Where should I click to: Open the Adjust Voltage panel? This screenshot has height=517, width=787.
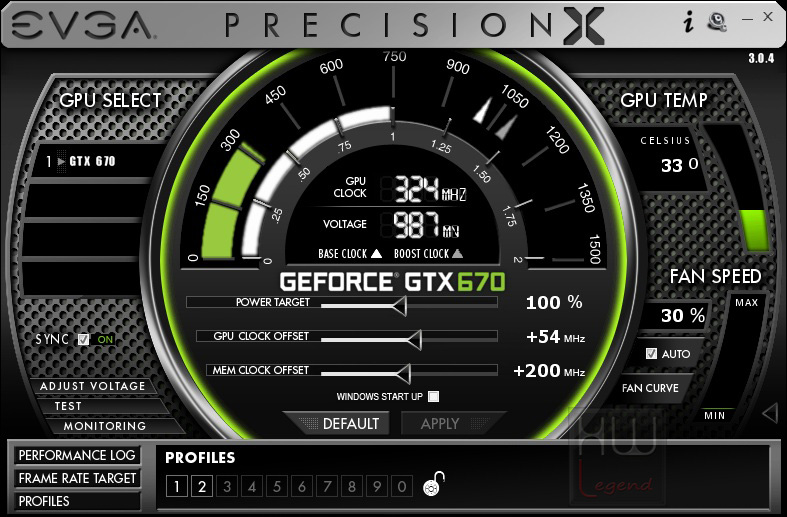pyautogui.click(x=92, y=386)
